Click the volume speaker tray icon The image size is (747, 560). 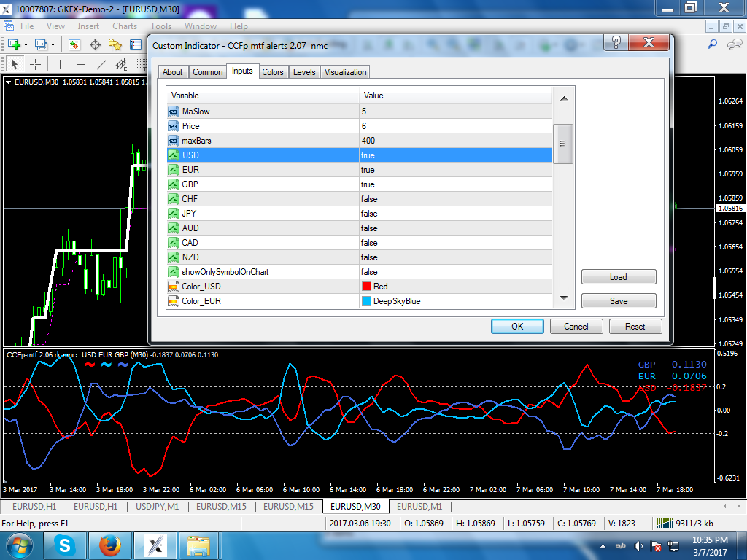tap(638, 546)
